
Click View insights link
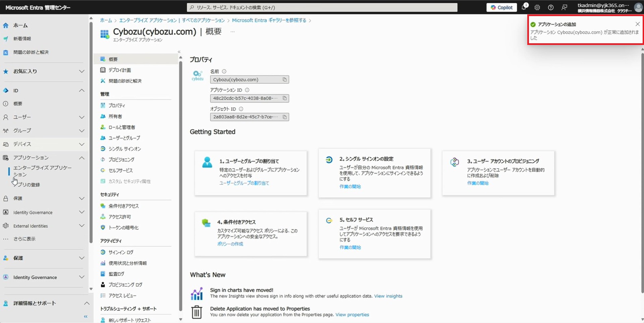pyautogui.click(x=388, y=296)
